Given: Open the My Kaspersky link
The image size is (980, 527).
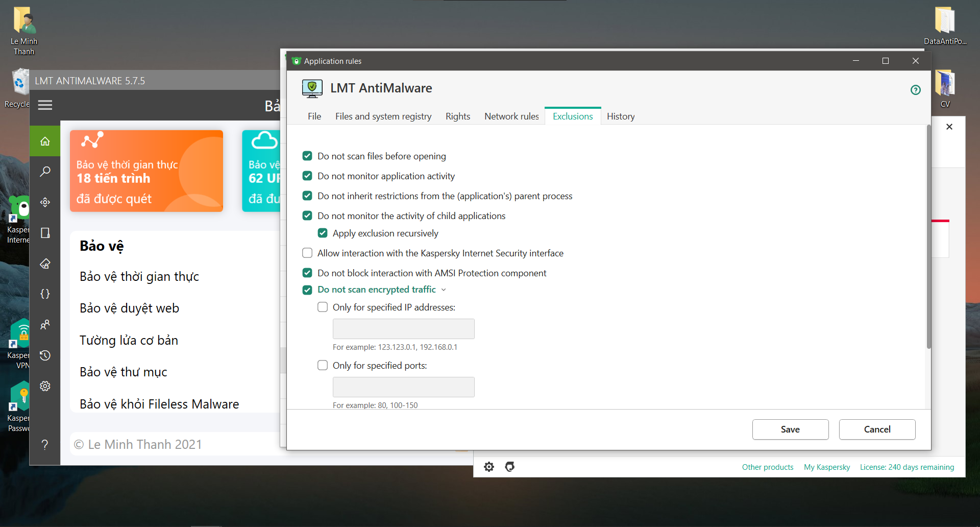Looking at the screenshot, I should click(827, 467).
